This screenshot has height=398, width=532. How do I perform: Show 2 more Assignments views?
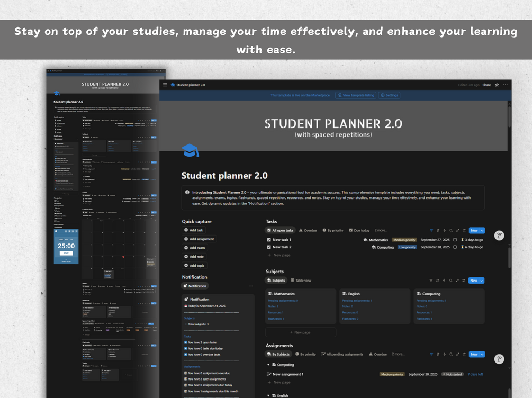(398, 354)
